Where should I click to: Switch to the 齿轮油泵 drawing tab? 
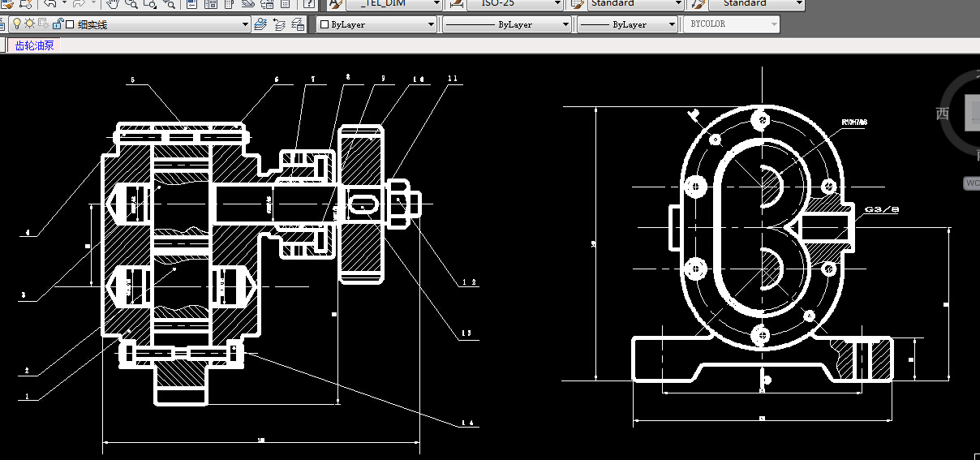coord(34,45)
